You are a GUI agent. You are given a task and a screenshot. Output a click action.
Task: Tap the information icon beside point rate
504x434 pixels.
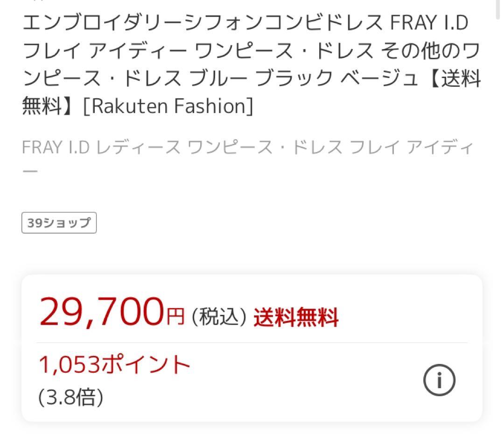440,380
